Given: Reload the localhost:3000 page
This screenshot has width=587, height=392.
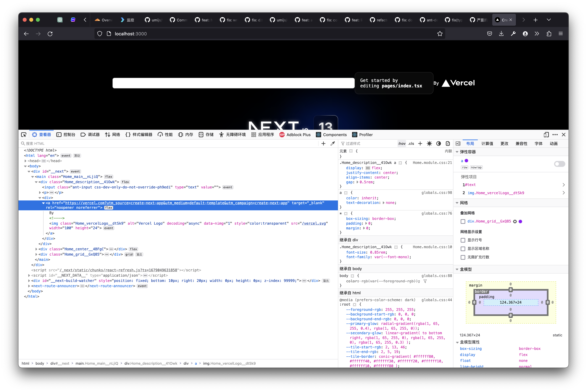Looking at the screenshot, I should [50, 34].
